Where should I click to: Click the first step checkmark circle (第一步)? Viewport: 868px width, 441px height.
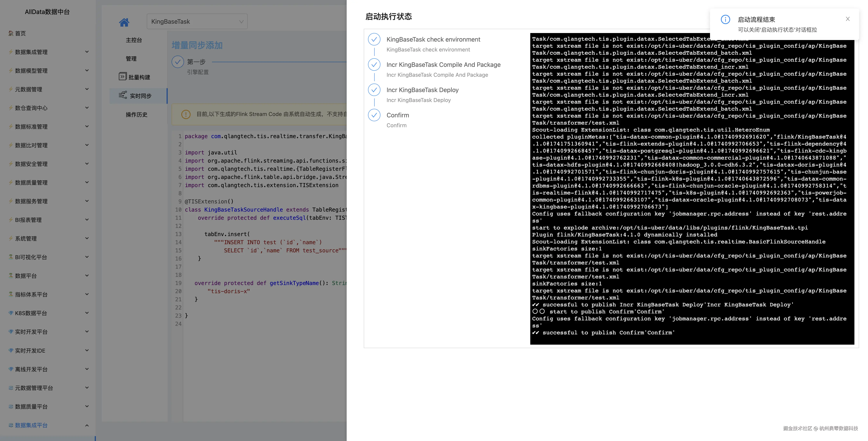(x=178, y=62)
